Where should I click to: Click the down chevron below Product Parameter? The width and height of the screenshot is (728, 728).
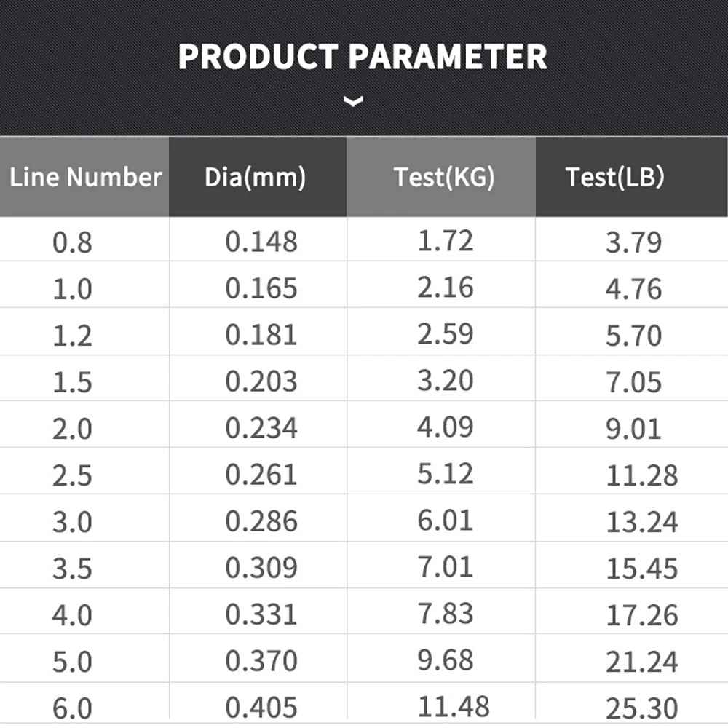353,102
